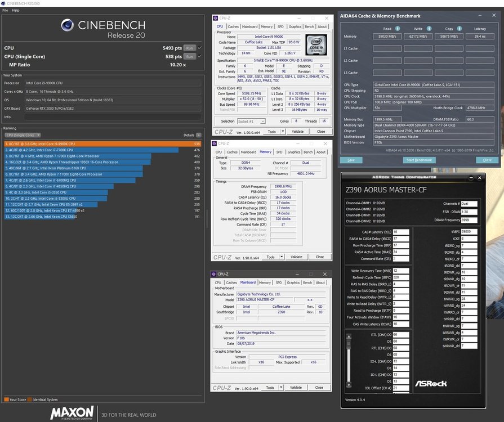This screenshot has width=504, height=422.
Task: Switch to Mainboard tab in top CPU-Z window
Action: pos(250,26)
